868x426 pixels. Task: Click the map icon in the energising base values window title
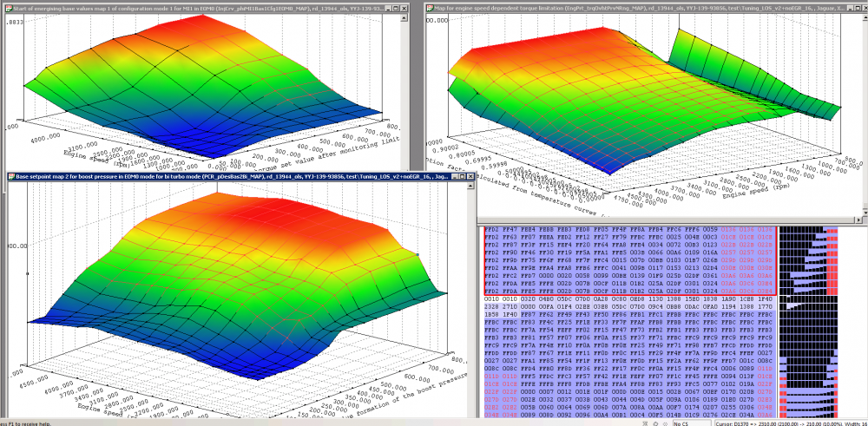coord(9,9)
